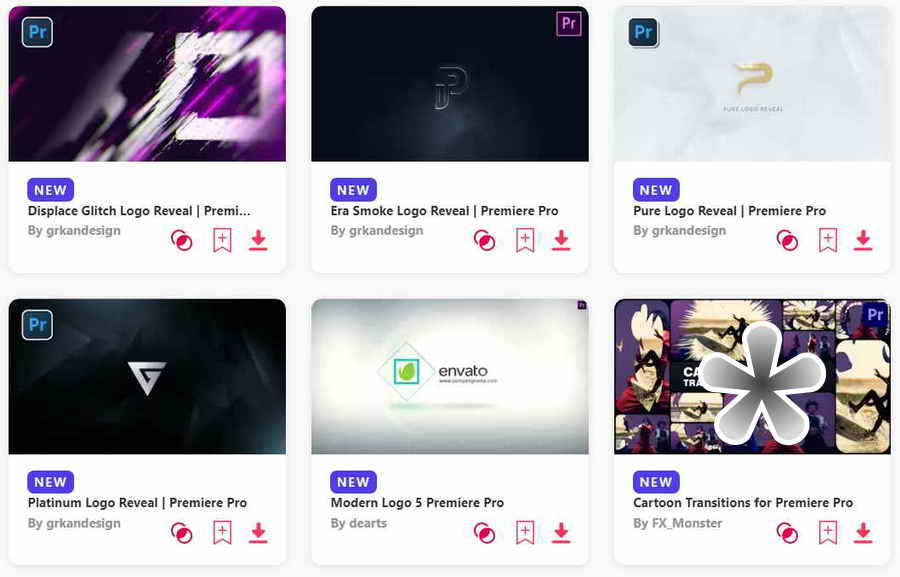Open Era Smoke Logo Reveal title link
This screenshot has width=900, height=577.
click(x=444, y=211)
